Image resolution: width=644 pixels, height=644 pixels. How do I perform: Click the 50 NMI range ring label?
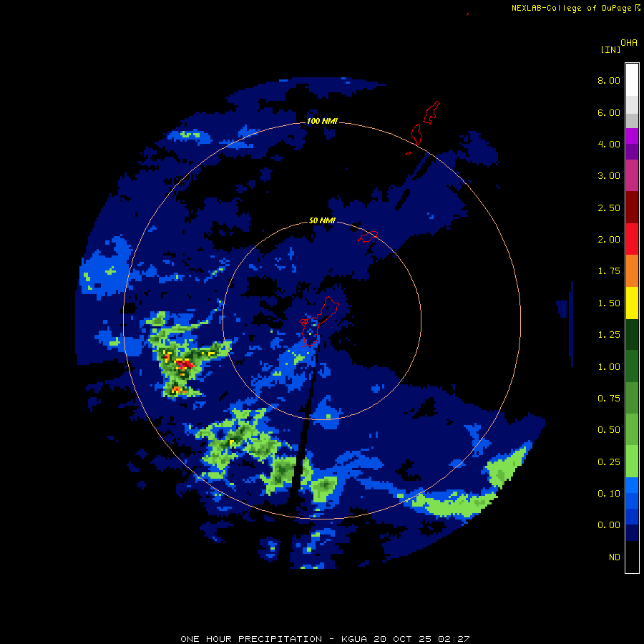(322, 220)
